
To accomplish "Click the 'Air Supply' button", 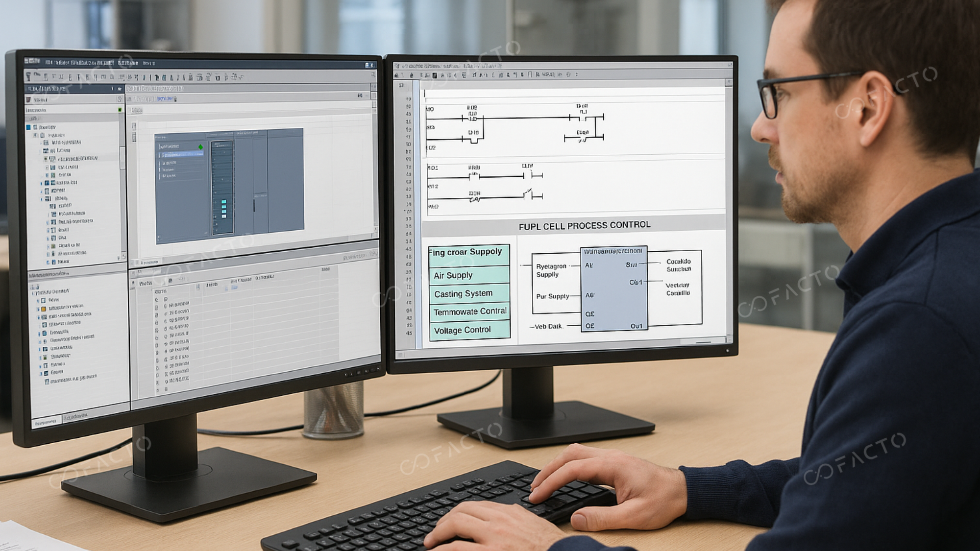I will pyautogui.click(x=469, y=275).
